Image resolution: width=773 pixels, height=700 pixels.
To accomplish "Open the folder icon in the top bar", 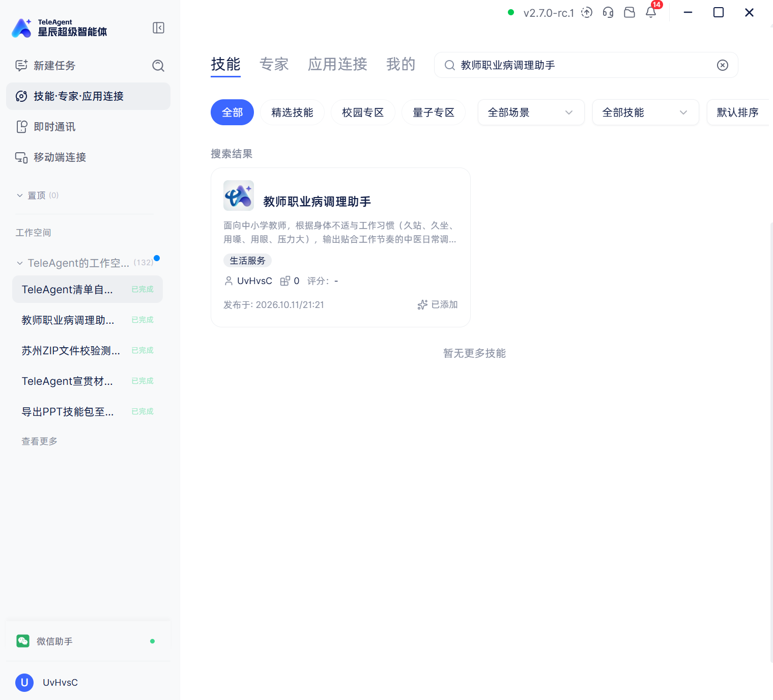I will (629, 13).
